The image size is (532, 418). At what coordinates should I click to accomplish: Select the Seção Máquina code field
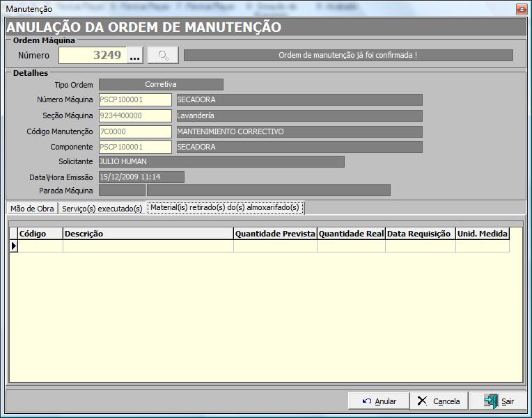point(135,115)
